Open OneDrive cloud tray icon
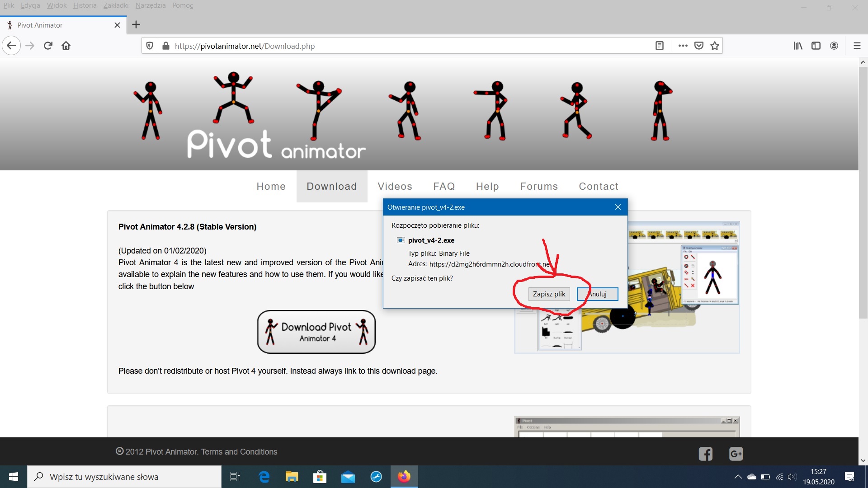The image size is (868, 488). (752, 477)
